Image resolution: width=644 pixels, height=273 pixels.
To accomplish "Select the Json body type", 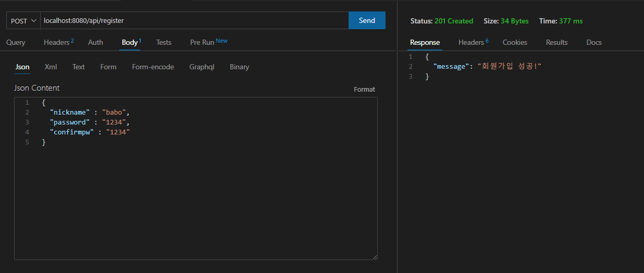I will [22, 67].
